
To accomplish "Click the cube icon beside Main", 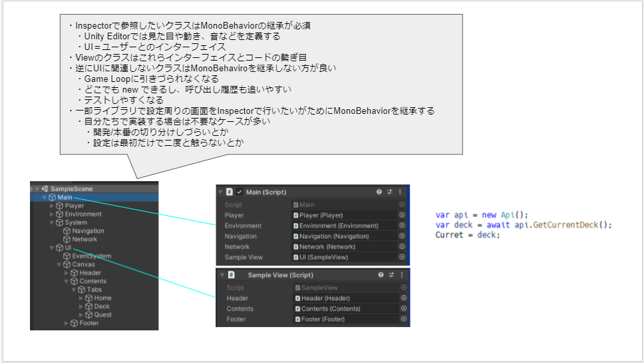I will (52, 197).
